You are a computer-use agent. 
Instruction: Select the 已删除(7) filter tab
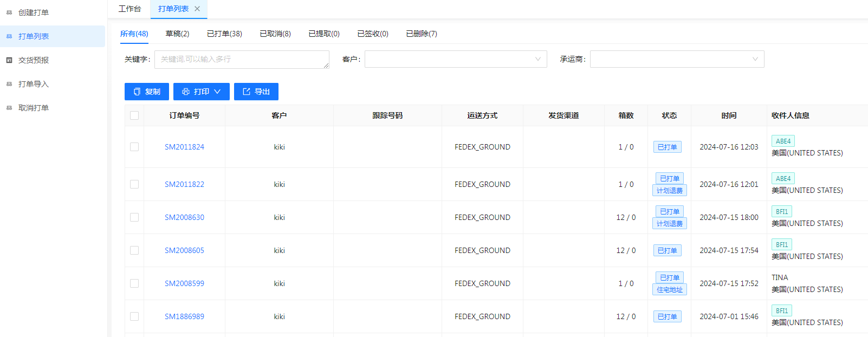422,34
